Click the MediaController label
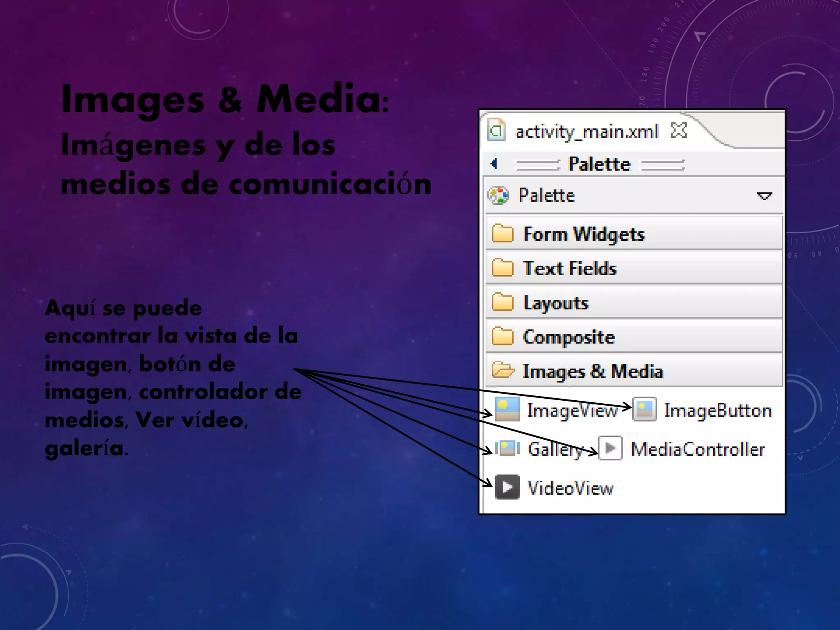Screen dimensions: 840x630 (x=698, y=449)
